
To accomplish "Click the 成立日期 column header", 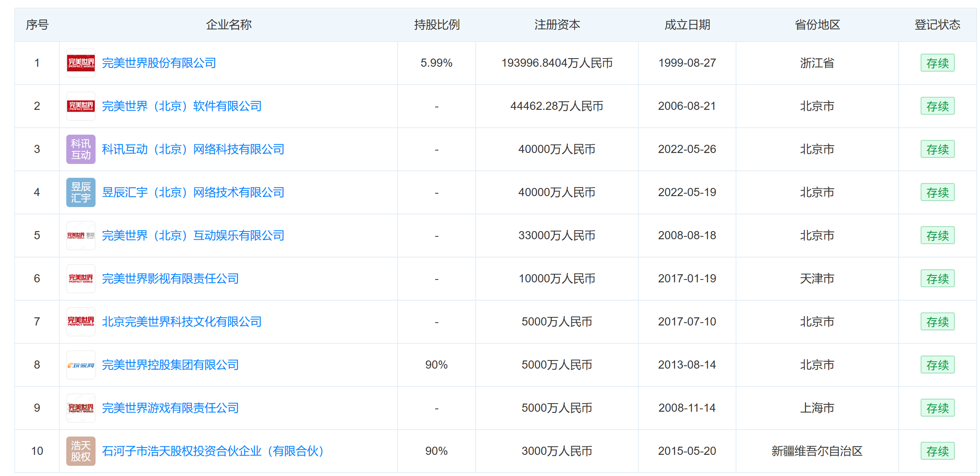I will point(687,25).
